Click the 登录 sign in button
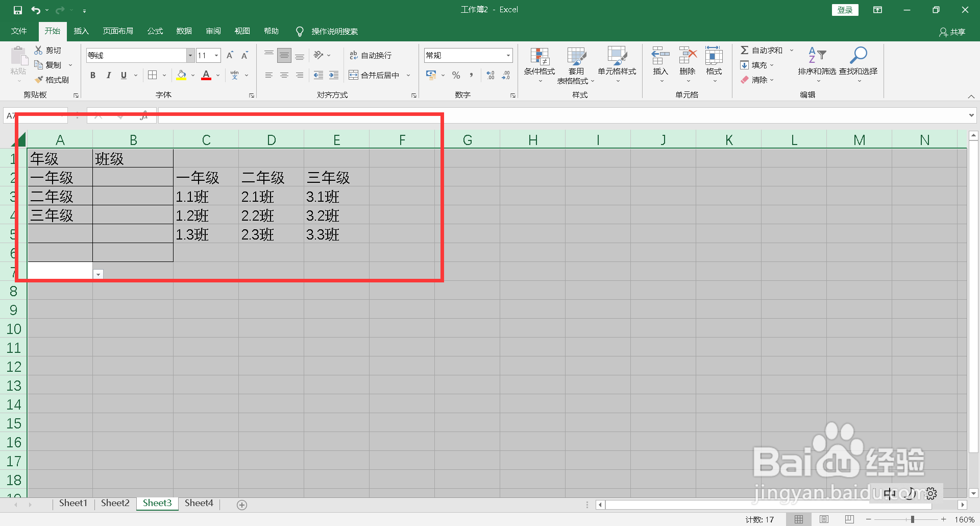980x526 pixels. [x=845, y=9]
